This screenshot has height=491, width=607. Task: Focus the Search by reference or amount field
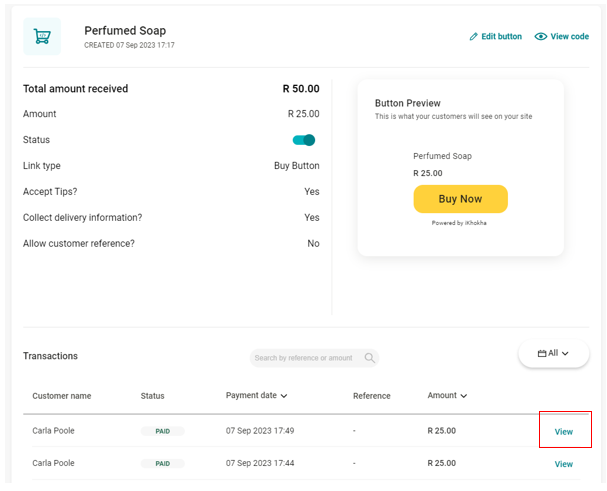tap(304, 358)
